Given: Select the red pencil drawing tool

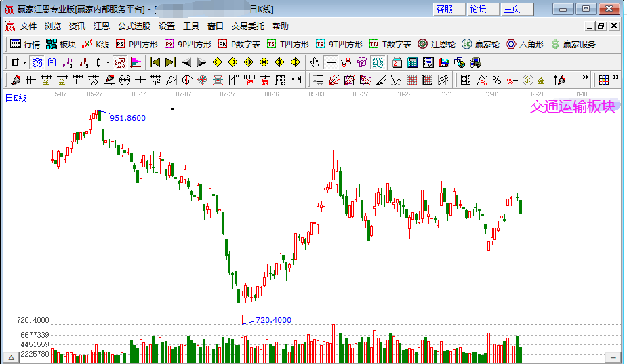Looking at the screenshot, I should pyautogui.click(x=16, y=80).
